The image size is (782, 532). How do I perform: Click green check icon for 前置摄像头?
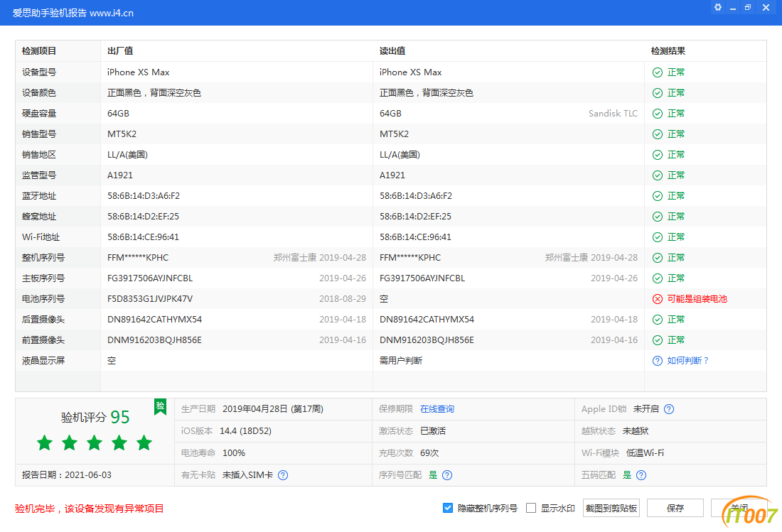pos(658,340)
